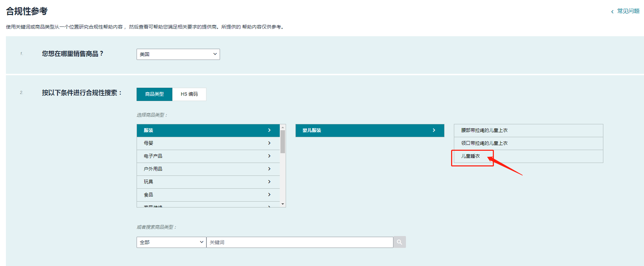Screen dimensions: 644x266
Task: Click the category list scroll-up arrow
Action: click(x=283, y=127)
